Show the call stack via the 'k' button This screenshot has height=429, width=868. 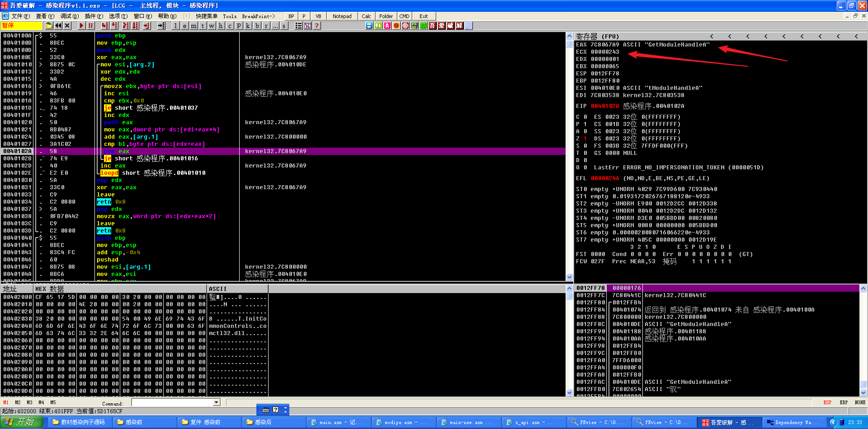pyautogui.click(x=248, y=26)
